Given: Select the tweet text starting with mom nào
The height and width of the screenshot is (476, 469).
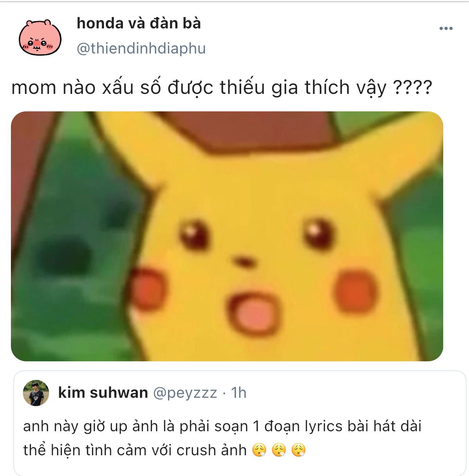Looking at the screenshot, I should 222,88.
